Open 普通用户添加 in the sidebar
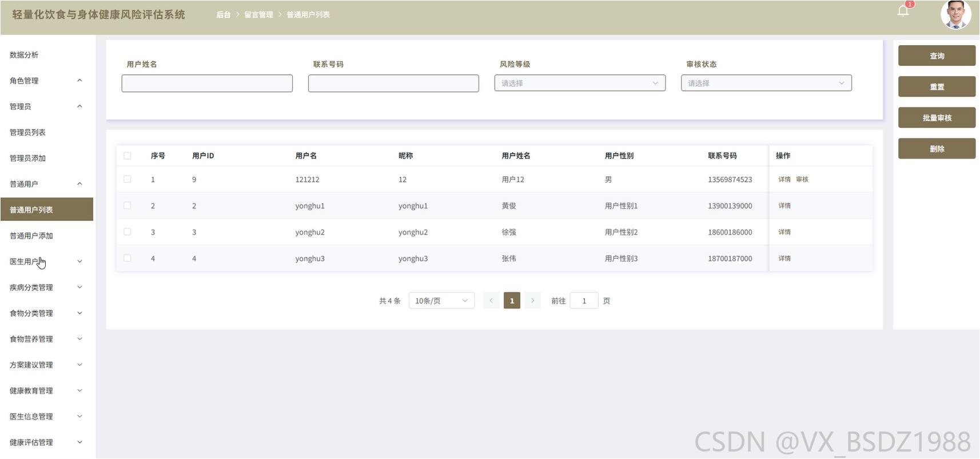 (46, 236)
